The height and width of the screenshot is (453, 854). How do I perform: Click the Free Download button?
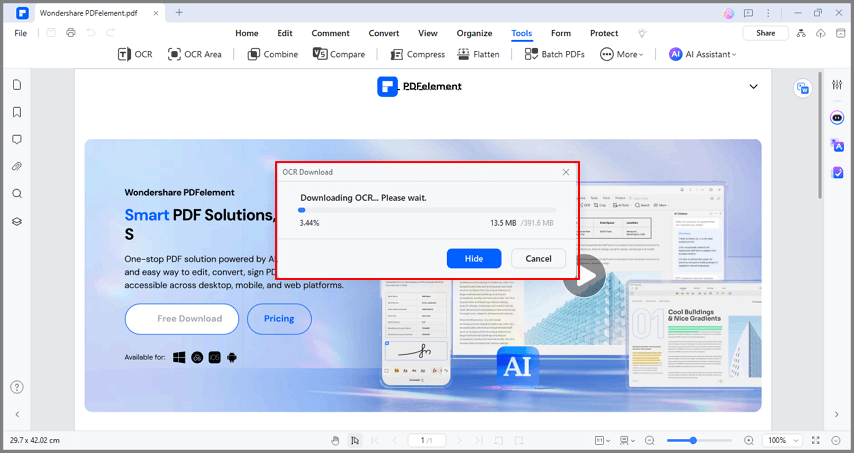coord(182,319)
